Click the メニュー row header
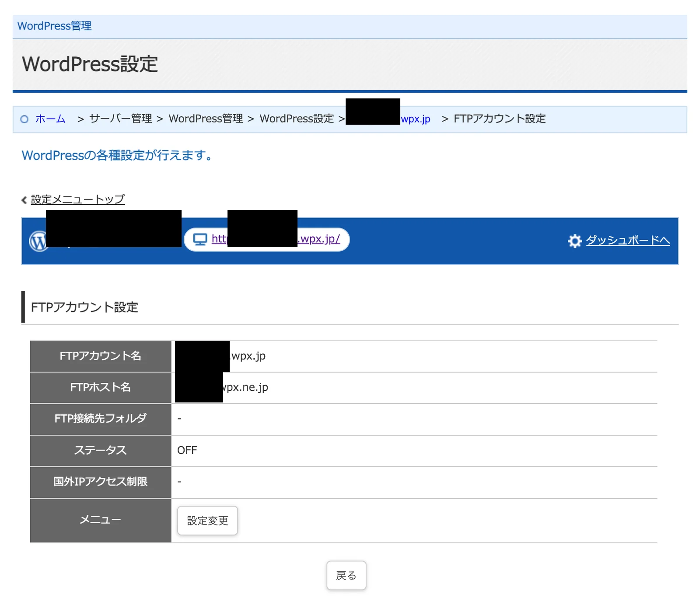 pyautogui.click(x=101, y=520)
